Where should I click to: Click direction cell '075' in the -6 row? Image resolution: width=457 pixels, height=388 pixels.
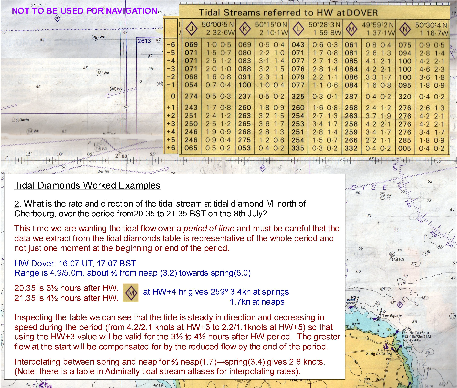[x=405, y=44]
